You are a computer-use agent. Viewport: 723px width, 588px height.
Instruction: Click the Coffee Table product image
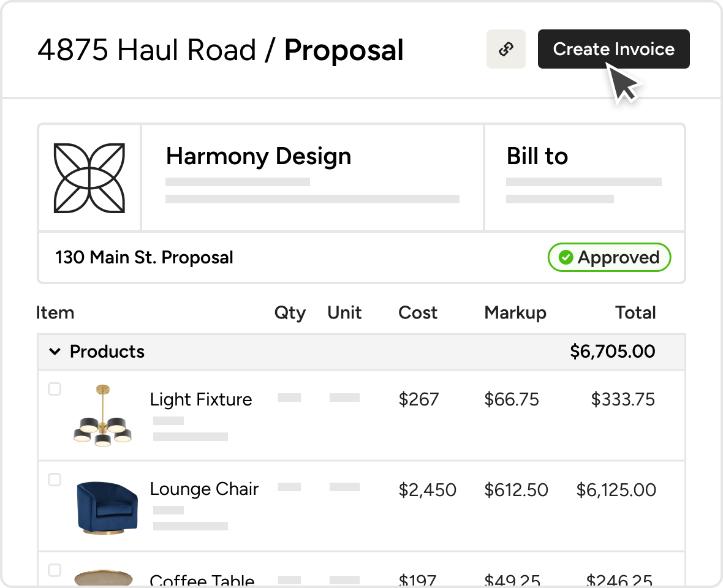click(x=104, y=577)
